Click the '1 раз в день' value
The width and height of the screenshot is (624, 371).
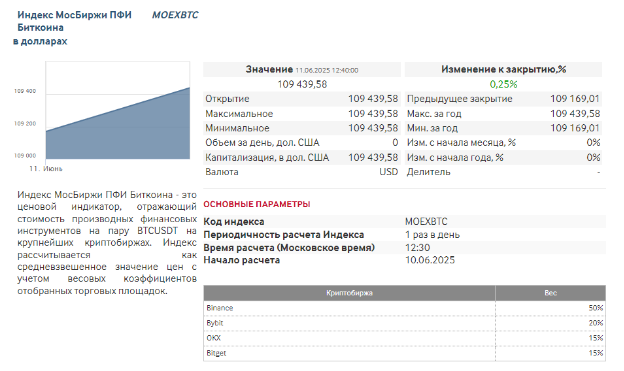coord(432,234)
